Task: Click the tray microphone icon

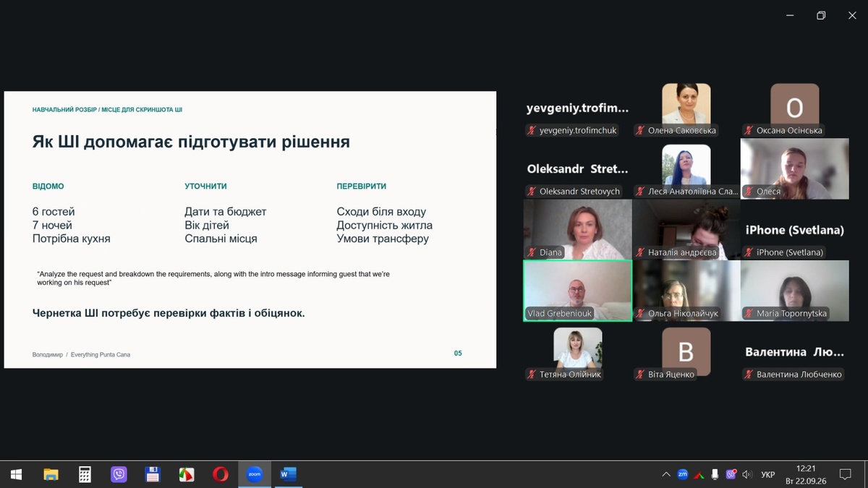Action: pyautogui.click(x=715, y=474)
